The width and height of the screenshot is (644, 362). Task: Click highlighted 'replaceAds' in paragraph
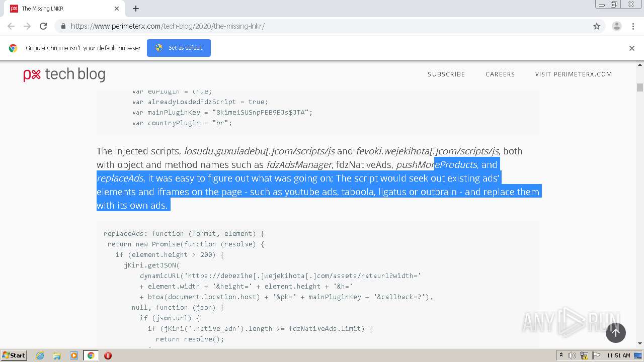(120, 178)
